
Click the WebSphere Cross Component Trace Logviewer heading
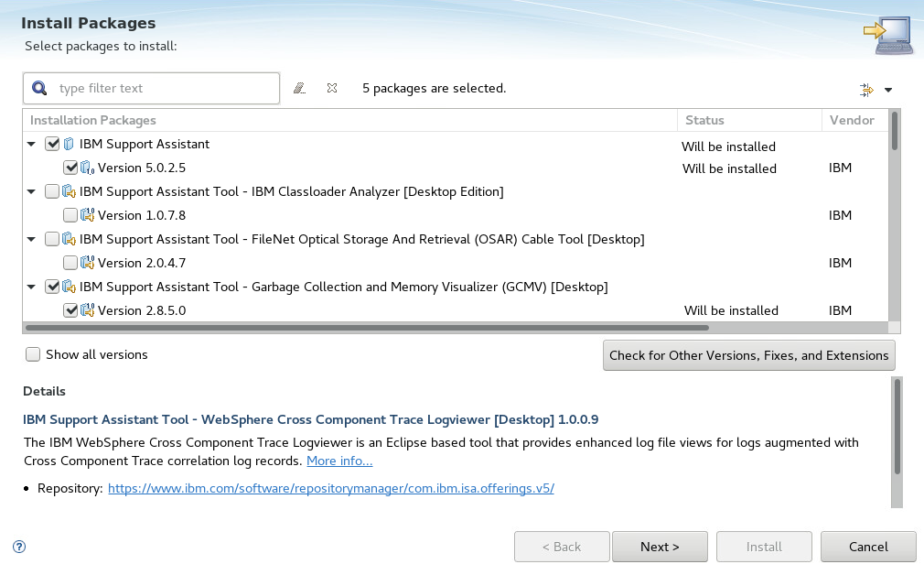point(310,419)
